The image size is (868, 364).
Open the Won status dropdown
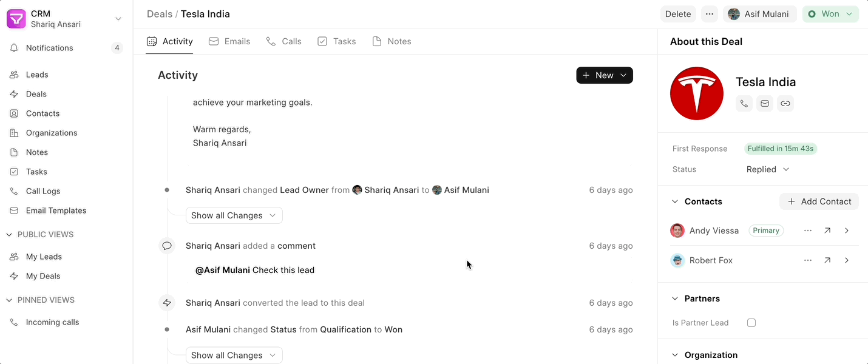pyautogui.click(x=830, y=14)
